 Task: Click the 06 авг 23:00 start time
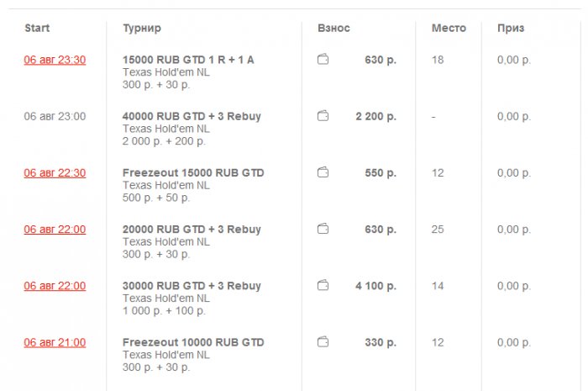point(55,116)
